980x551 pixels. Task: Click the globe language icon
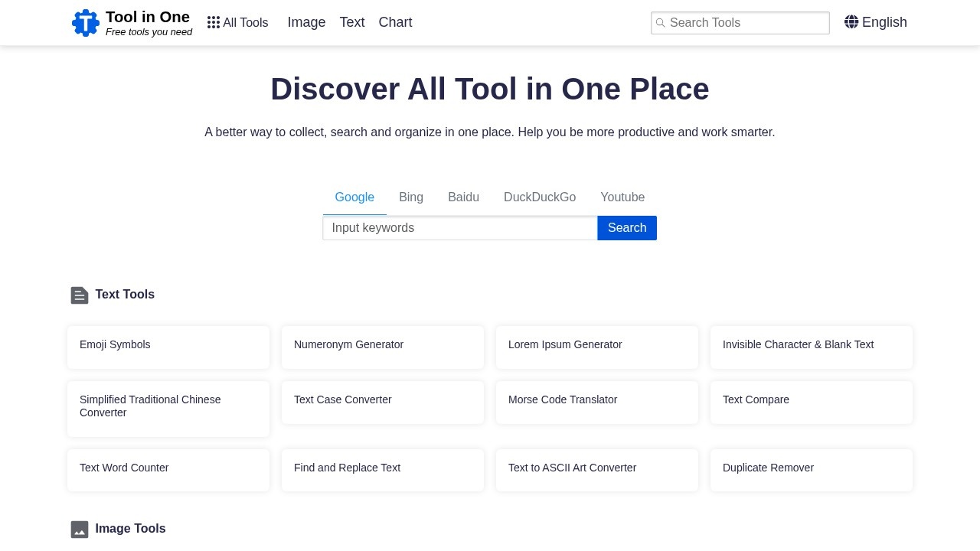pyautogui.click(x=851, y=22)
